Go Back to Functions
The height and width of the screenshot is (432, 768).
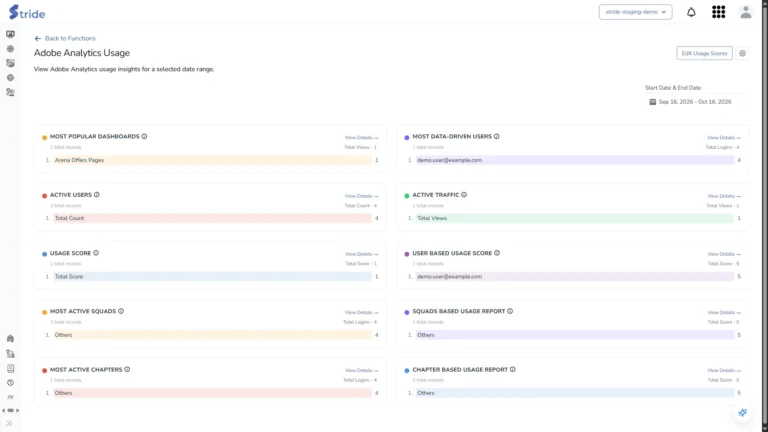point(65,38)
